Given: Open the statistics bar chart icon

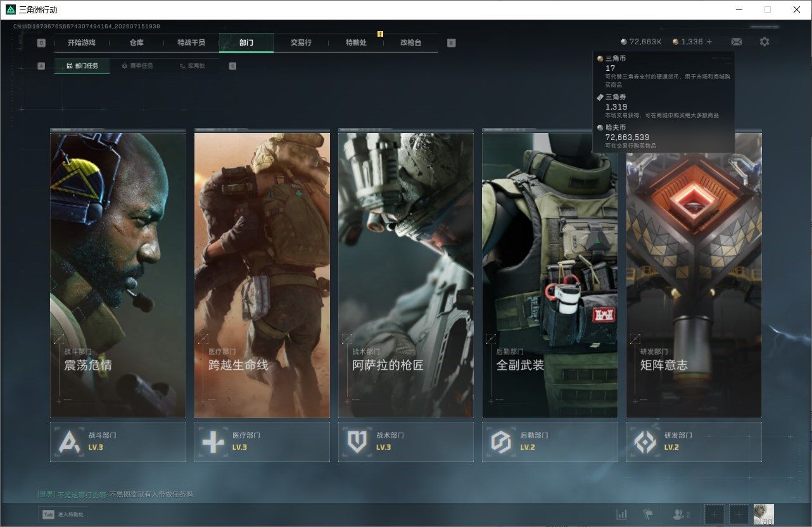Looking at the screenshot, I should [x=622, y=514].
